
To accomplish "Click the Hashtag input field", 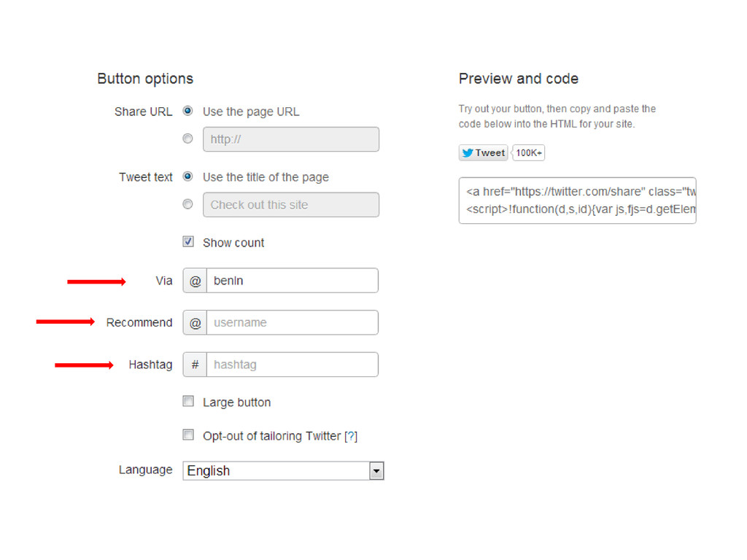I will (x=293, y=365).
